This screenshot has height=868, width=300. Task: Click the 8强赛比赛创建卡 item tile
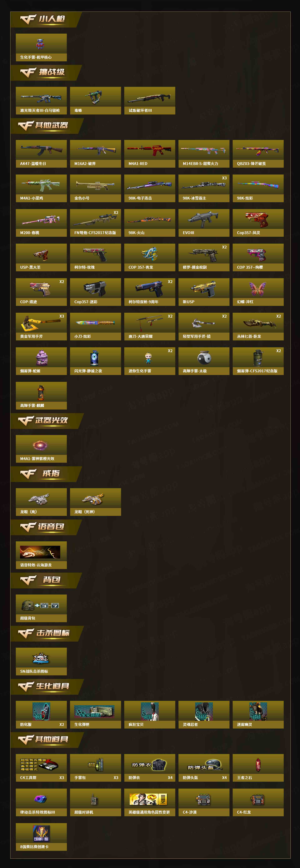41,837
